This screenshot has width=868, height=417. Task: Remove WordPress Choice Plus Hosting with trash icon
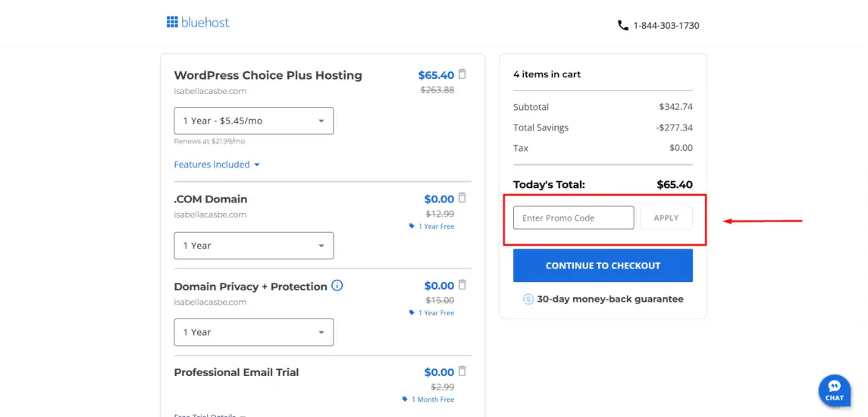point(462,74)
